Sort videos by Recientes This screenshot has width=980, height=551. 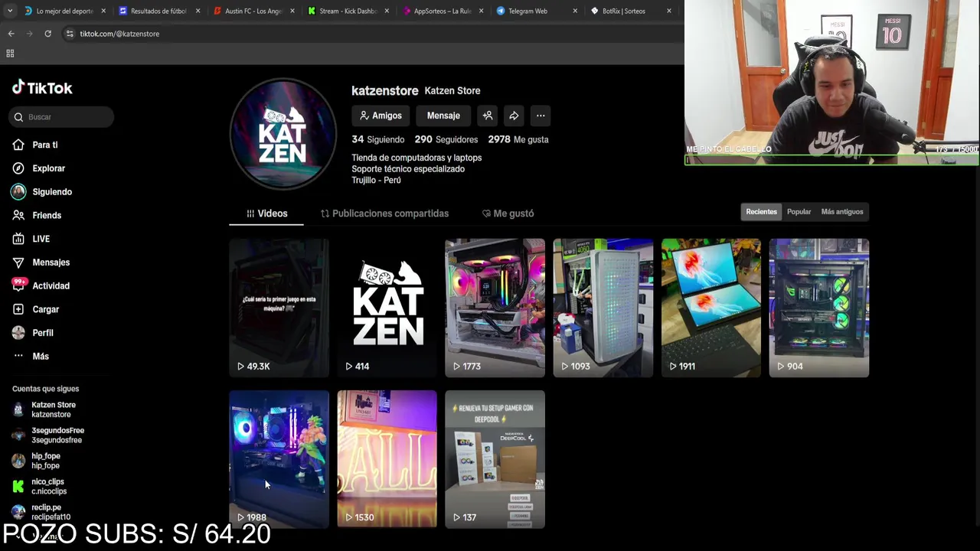pyautogui.click(x=761, y=212)
